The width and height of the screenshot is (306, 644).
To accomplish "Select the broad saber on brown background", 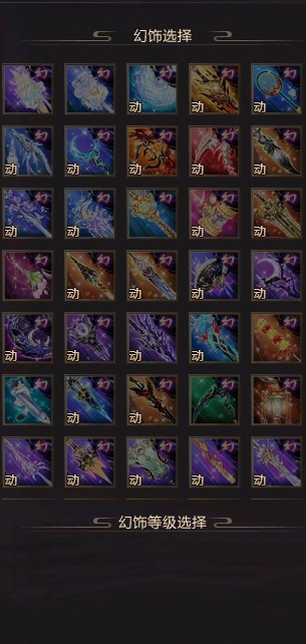I will pyautogui.click(x=276, y=151).
